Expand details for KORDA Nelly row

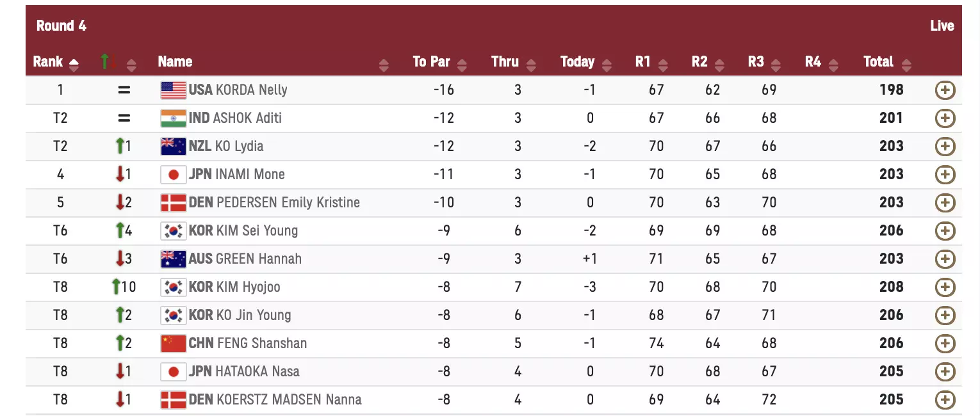click(x=945, y=90)
